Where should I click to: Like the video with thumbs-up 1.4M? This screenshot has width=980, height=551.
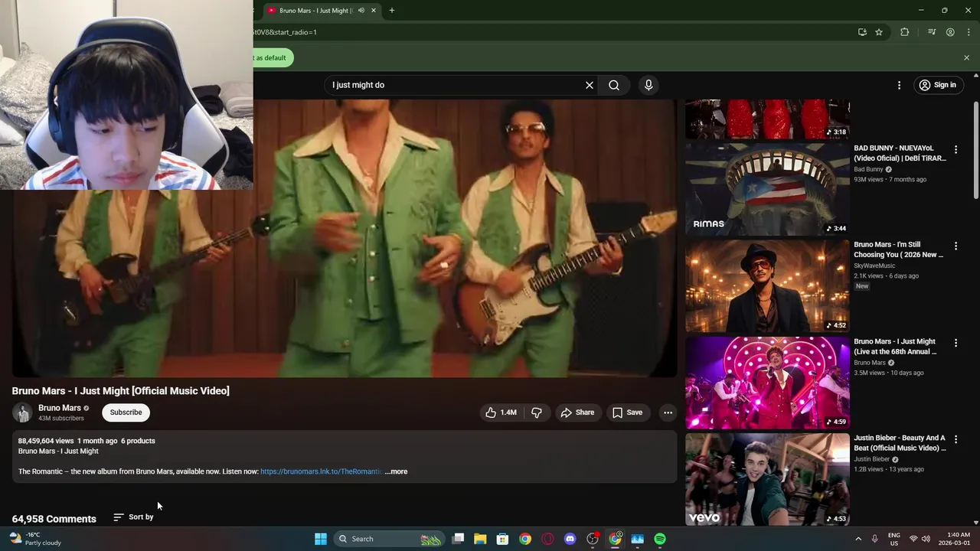[x=501, y=412]
